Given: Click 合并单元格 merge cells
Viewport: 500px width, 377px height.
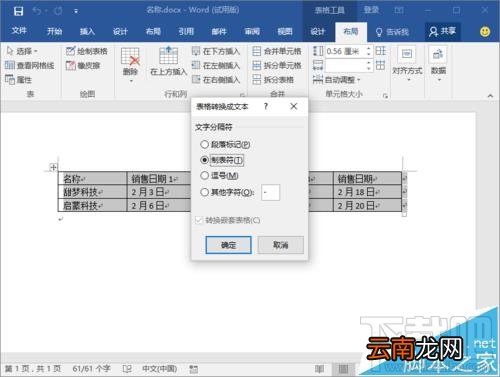Looking at the screenshot, I should 277,51.
